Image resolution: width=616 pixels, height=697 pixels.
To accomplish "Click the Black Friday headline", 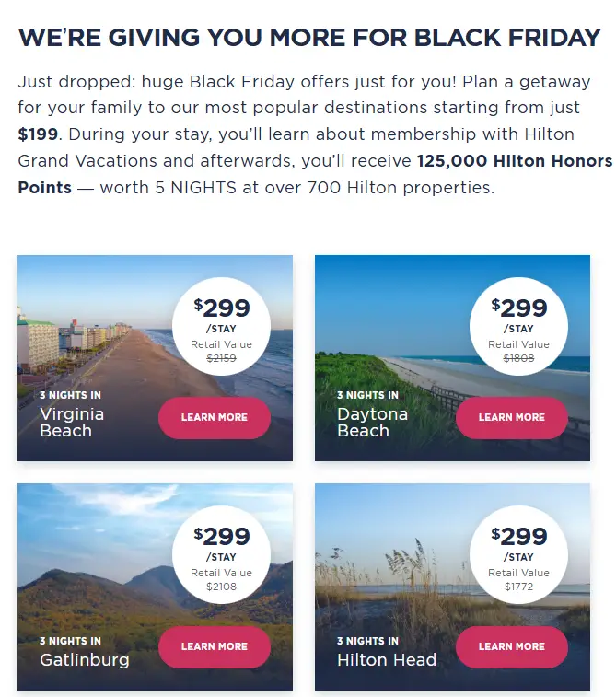I will tap(309, 38).
